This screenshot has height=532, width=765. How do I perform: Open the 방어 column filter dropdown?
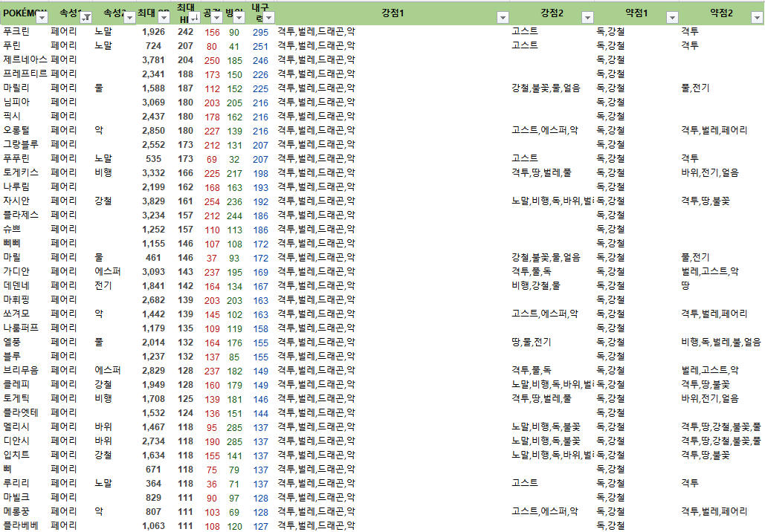pos(239,18)
